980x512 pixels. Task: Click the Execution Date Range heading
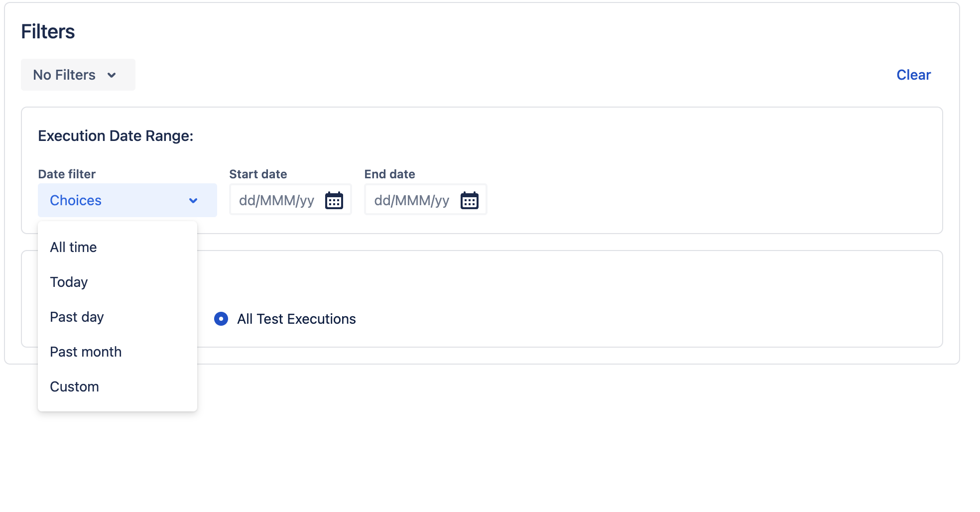click(116, 136)
